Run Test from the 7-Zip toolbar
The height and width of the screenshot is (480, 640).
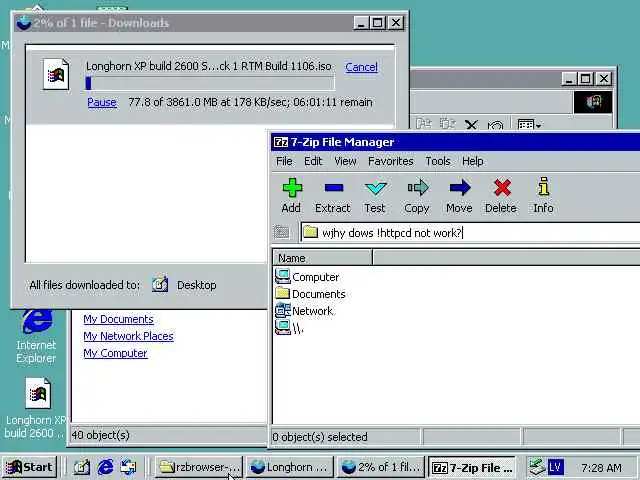[375, 196]
